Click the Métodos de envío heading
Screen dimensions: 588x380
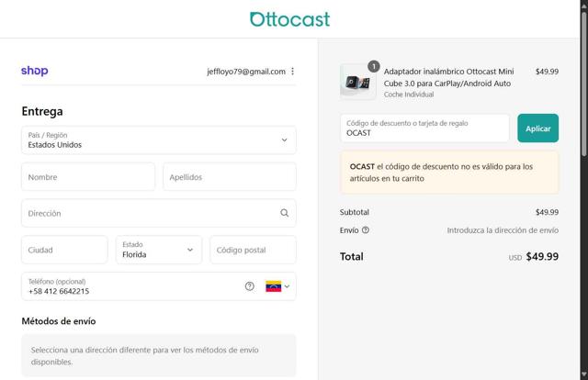click(59, 321)
